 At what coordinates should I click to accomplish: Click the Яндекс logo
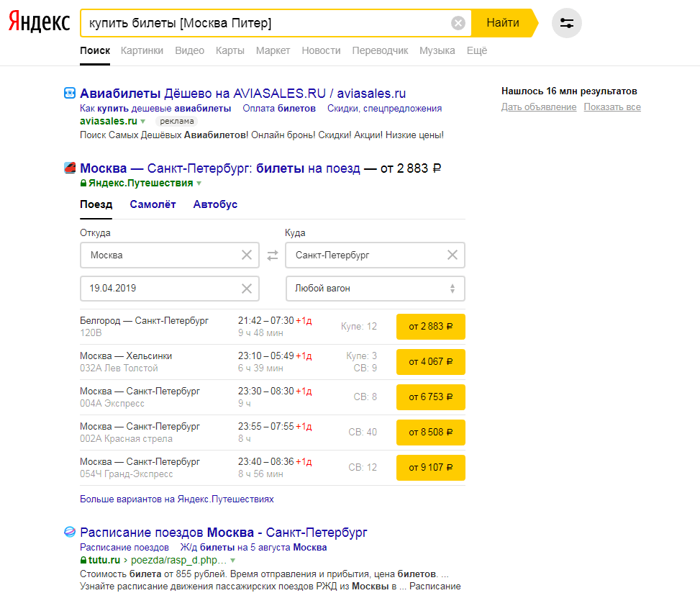pos(40,22)
